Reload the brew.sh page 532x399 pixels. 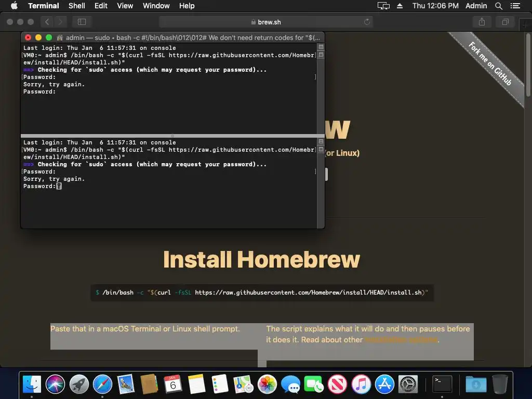coord(367,22)
